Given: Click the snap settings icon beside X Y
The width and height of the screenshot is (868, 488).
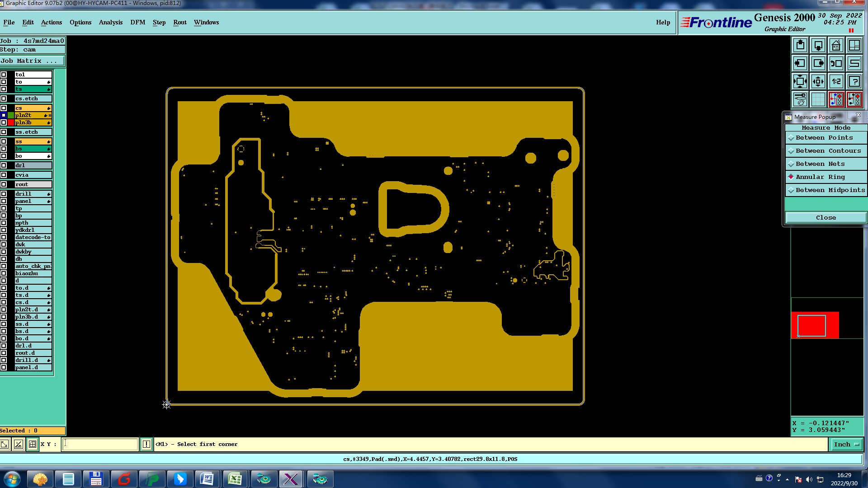Looking at the screenshot, I should pyautogui.click(x=33, y=445).
